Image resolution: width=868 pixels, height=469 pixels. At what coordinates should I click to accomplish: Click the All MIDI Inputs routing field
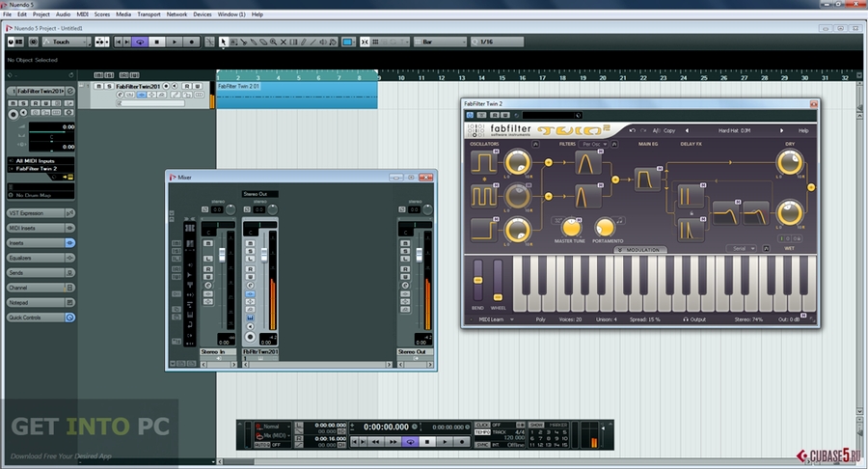point(41,160)
